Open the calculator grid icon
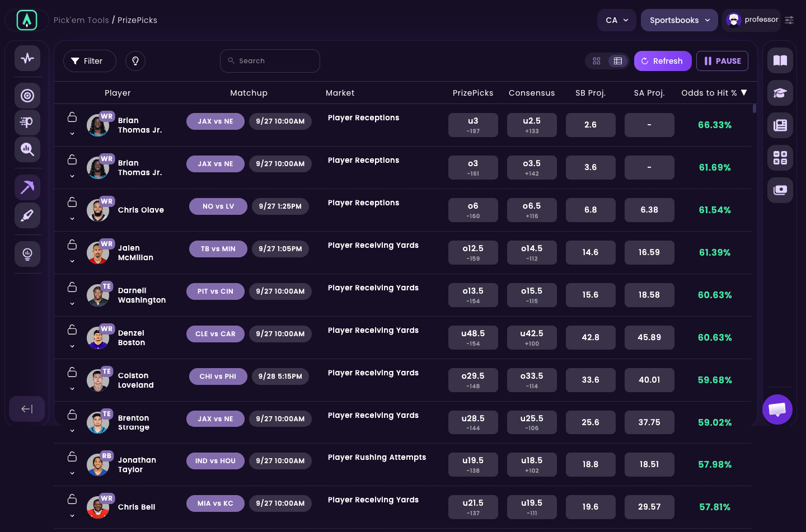Viewport: 806px width, 532px height. 780,158
